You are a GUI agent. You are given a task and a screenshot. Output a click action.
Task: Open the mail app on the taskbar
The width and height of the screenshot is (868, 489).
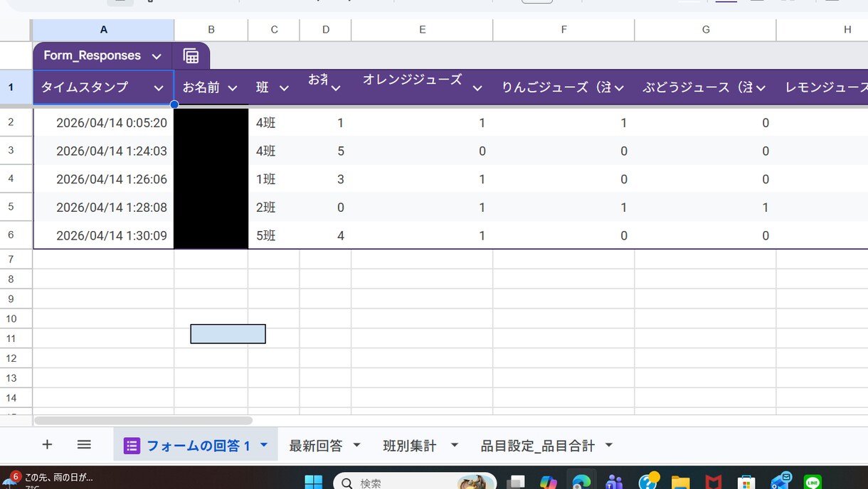pos(780,481)
